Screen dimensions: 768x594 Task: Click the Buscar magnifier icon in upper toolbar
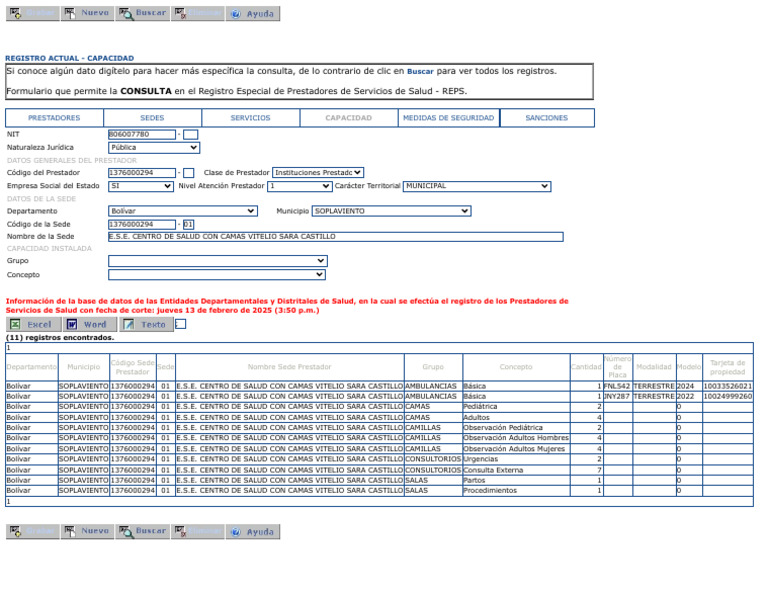click(x=143, y=13)
